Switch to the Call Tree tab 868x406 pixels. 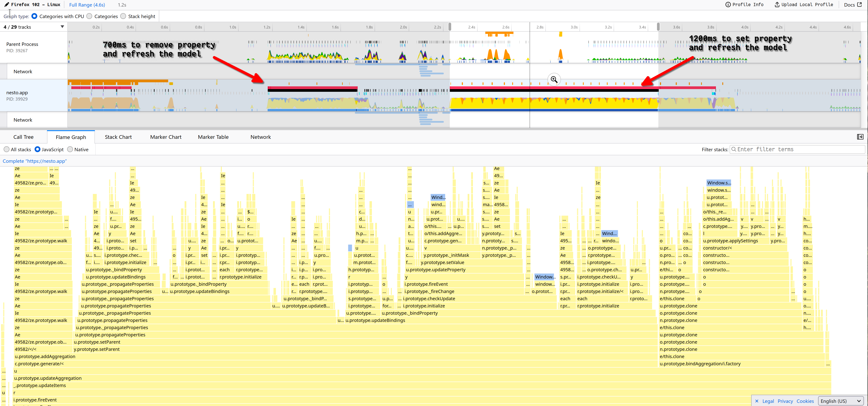click(x=23, y=137)
